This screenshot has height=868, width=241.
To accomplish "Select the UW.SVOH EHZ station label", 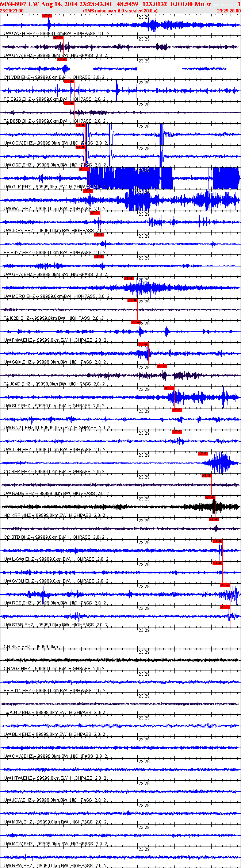I will coord(19,581).
